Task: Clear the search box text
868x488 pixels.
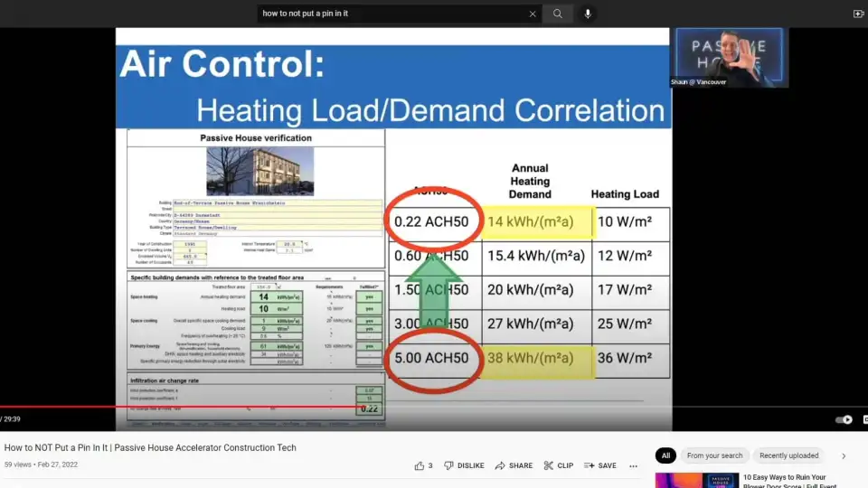Action: point(533,14)
